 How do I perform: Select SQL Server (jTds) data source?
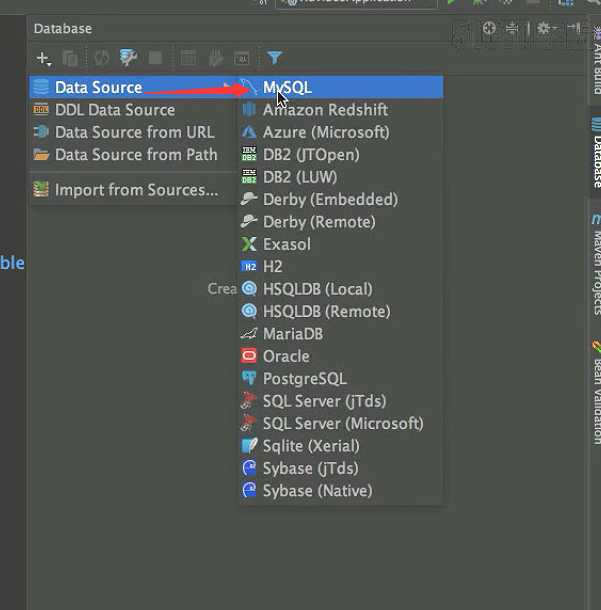341,401
